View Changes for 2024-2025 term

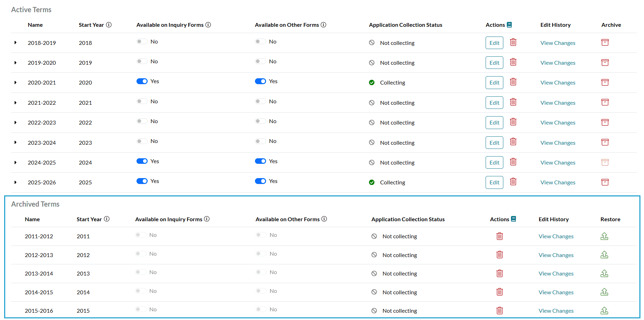(558, 162)
